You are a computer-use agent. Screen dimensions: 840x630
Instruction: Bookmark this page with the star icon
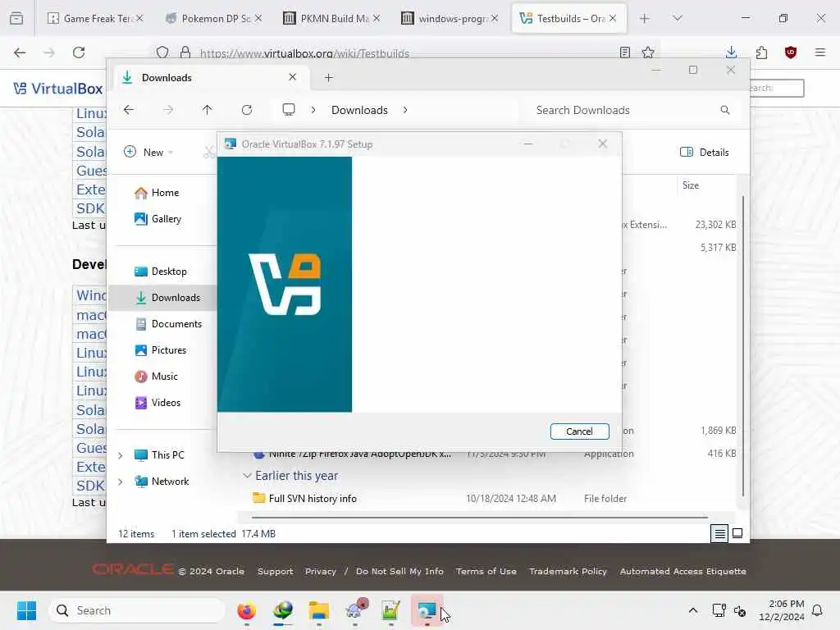648,52
